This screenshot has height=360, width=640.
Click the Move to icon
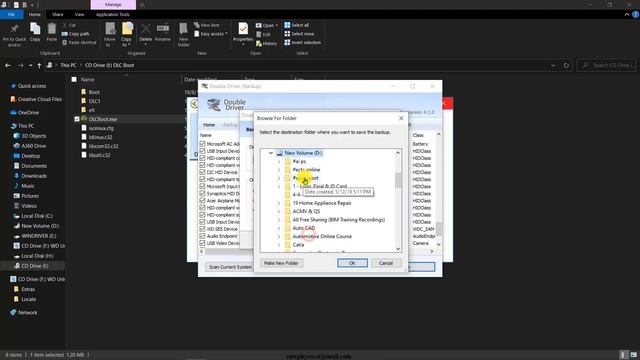110,34
